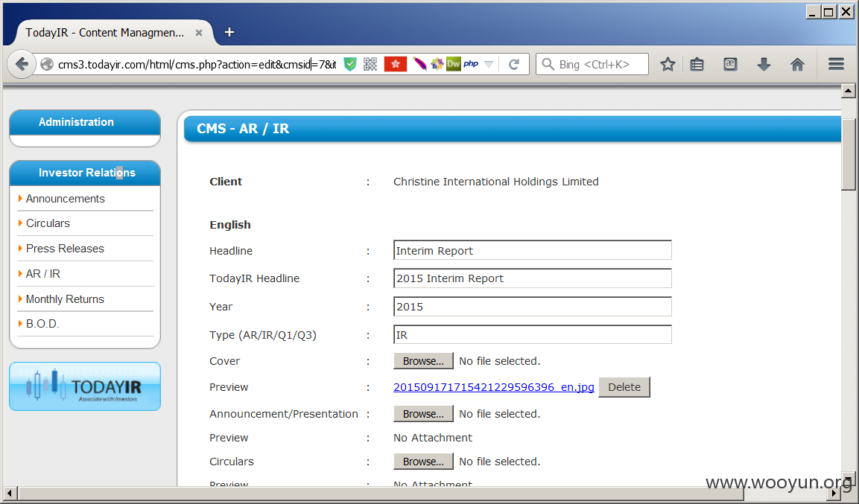Browse for a Cover file

(x=423, y=361)
